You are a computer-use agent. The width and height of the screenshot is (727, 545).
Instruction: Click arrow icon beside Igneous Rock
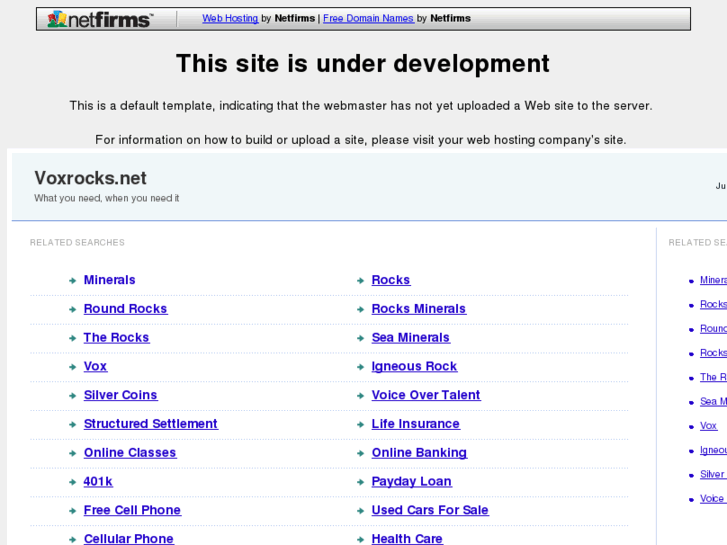point(360,367)
